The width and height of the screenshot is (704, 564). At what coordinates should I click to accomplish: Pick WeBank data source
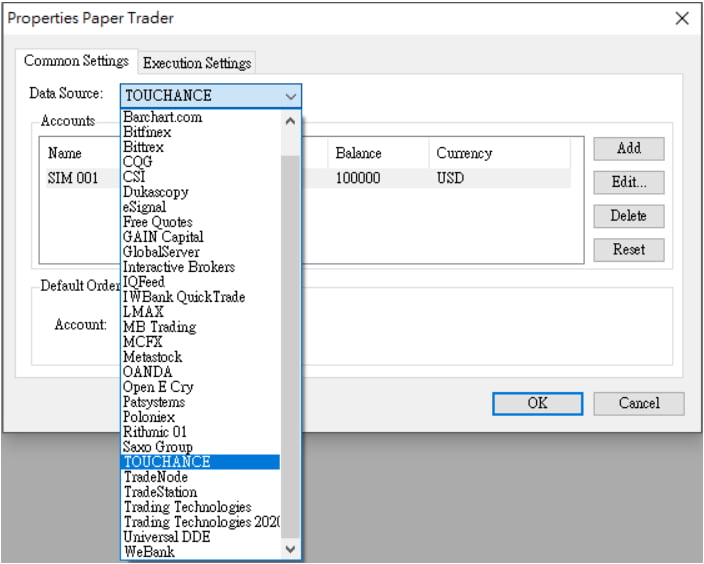(201, 552)
